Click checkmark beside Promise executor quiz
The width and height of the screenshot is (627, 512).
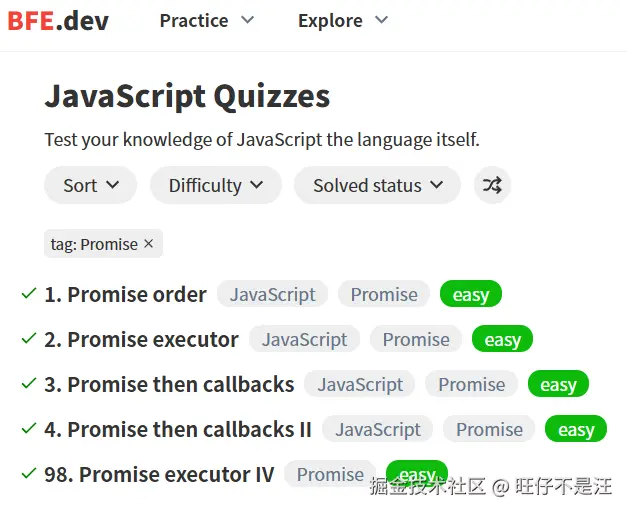pyautogui.click(x=29, y=339)
